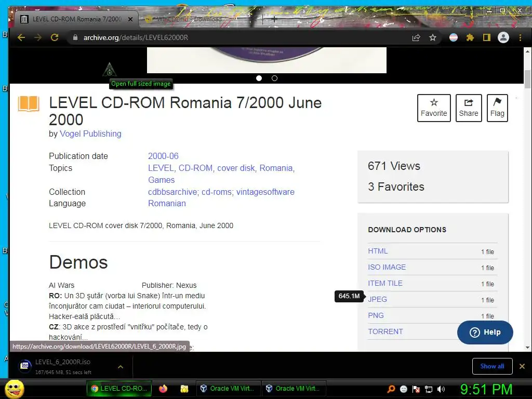Open the Chrome profile avatar
Screen dimensions: 532x399
point(503,37)
